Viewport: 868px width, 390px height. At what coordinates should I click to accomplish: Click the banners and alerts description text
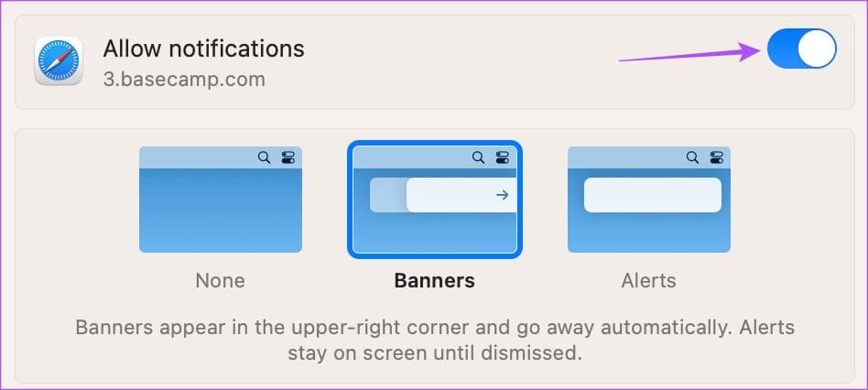click(x=435, y=340)
